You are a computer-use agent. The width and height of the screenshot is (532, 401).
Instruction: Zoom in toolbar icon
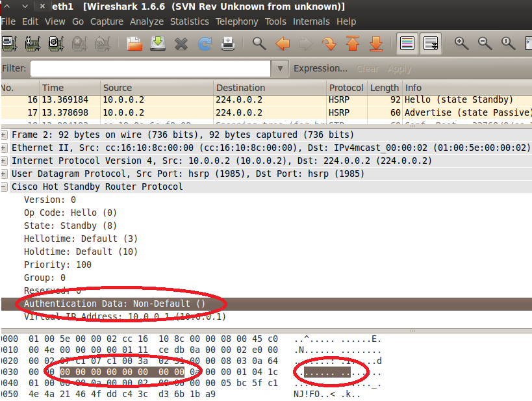[x=462, y=44]
